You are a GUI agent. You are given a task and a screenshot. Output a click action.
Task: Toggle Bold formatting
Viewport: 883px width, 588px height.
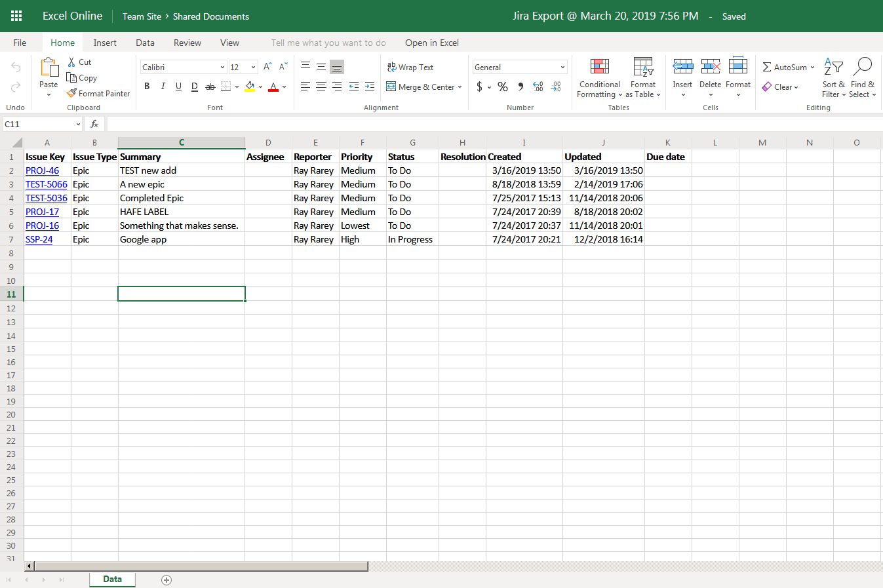point(147,87)
